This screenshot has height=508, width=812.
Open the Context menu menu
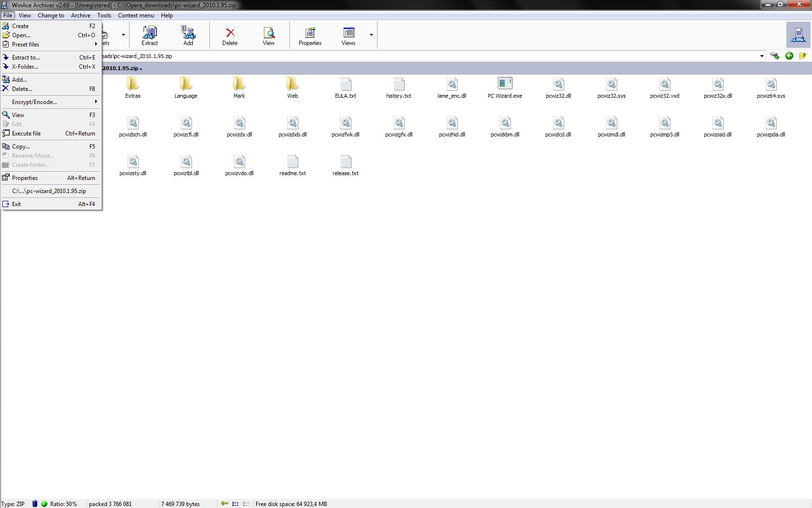(x=136, y=15)
